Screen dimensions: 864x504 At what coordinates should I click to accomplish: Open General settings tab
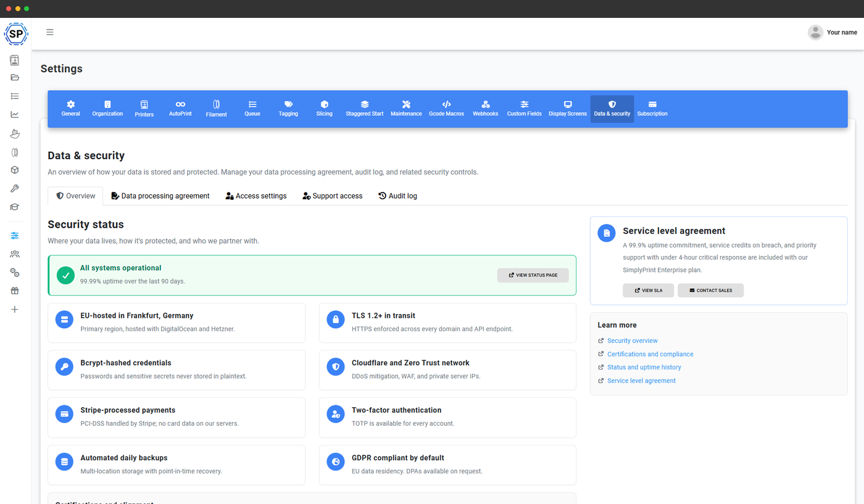click(x=70, y=109)
